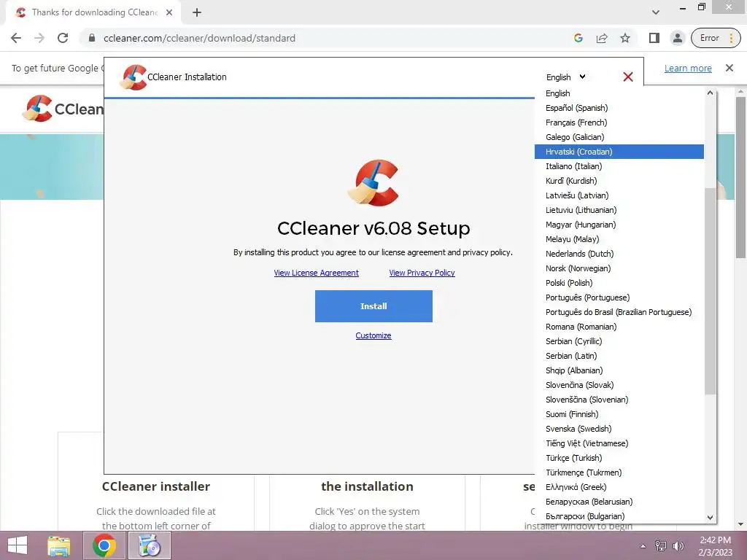This screenshot has height=560, width=747.
Task: Click CCleaner installer taskbar icon
Action: [150, 545]
